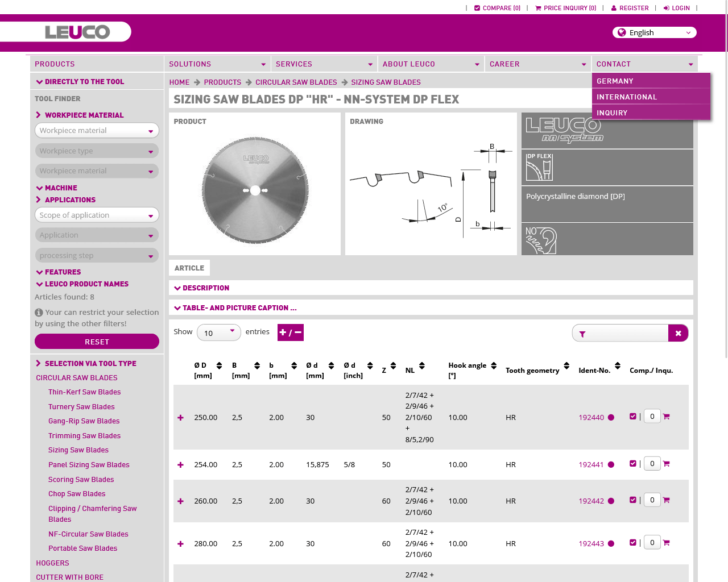728x582 pixels.
Task: Click the LOGIN link
Action: coord(676,8)
